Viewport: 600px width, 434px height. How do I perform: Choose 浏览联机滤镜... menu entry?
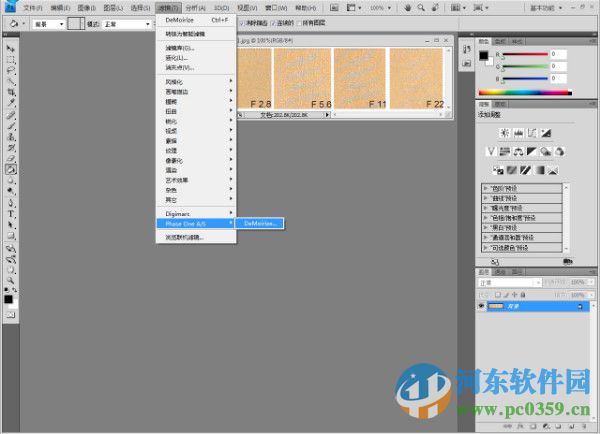click(196, 237)
